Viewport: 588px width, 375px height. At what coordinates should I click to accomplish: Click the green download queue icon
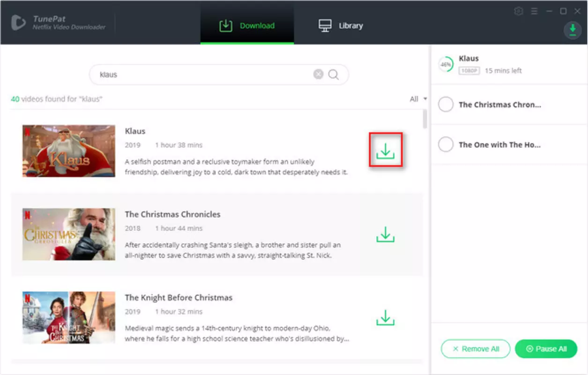[x=572, y=30]
